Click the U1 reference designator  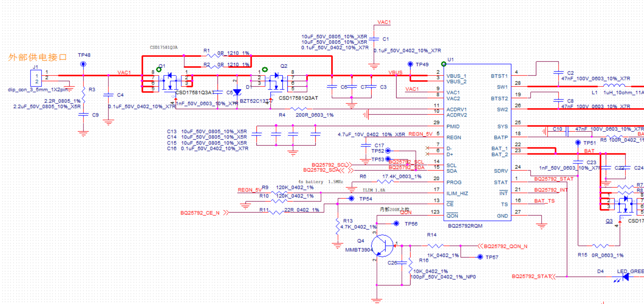(x=450, y=60)
